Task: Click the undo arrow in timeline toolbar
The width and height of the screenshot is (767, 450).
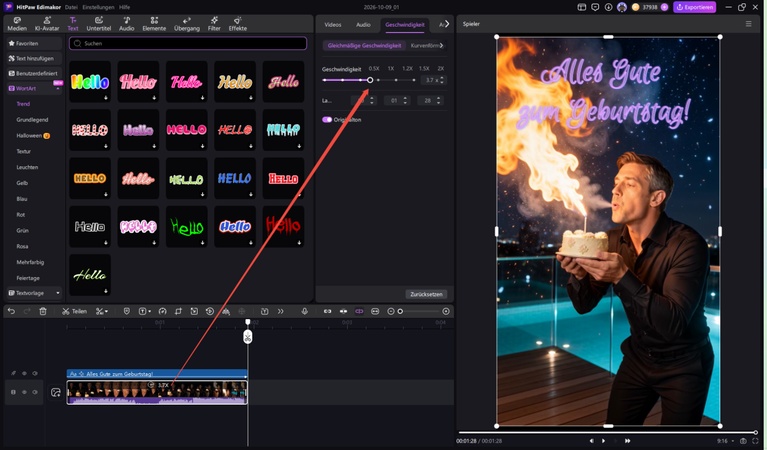Action: pyautogui.click(x=12, y=311)
